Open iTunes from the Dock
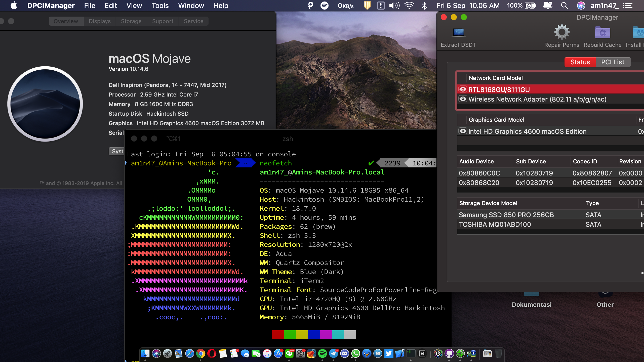 [x=267, y=353]
